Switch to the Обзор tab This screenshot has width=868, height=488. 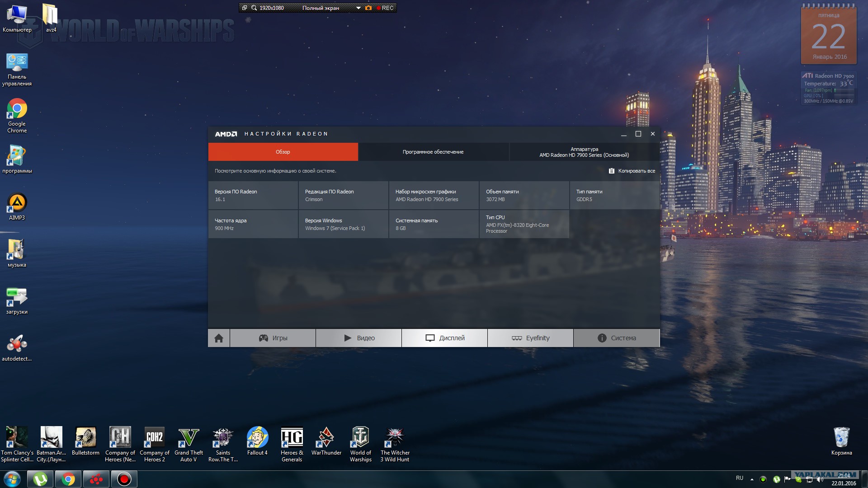(283, 152)
